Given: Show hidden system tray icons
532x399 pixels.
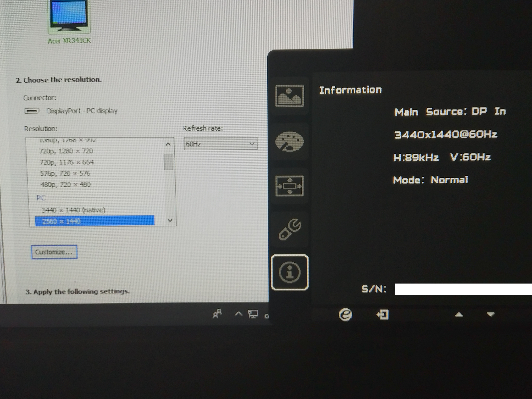Looking at the screenshot, I should pos(238,314).
